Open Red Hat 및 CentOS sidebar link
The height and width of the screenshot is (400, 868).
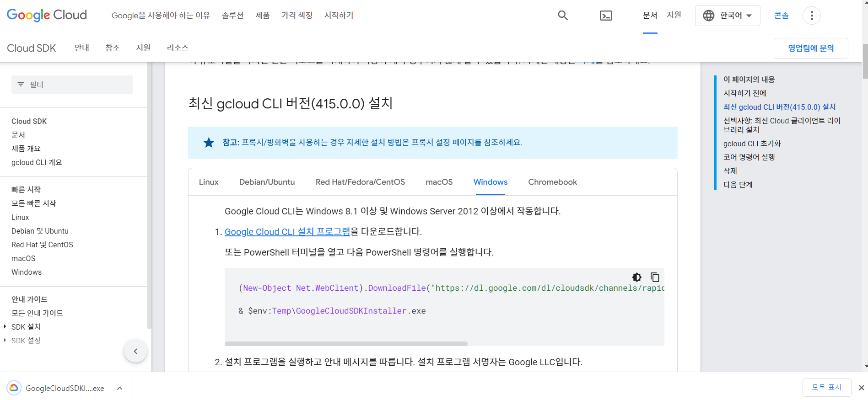[x=42, y=245]
